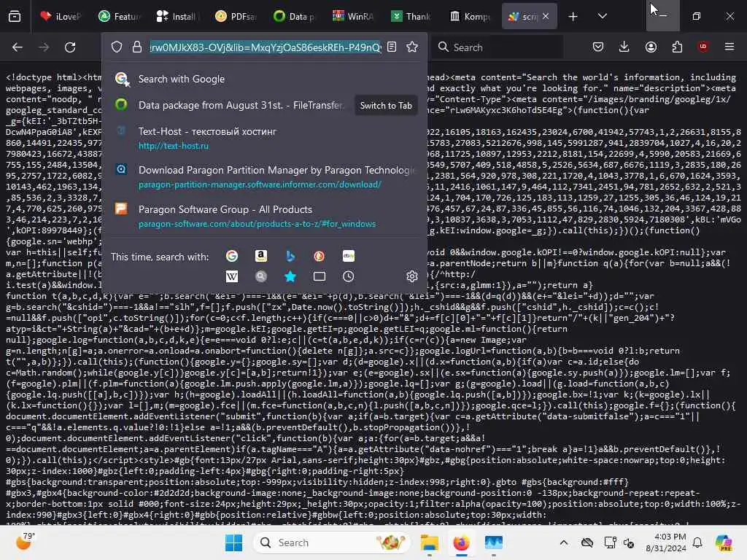Open Firefox application hamburger menu
The width and height of the screenshot is (747, 560).
click(x=729, y=47)
